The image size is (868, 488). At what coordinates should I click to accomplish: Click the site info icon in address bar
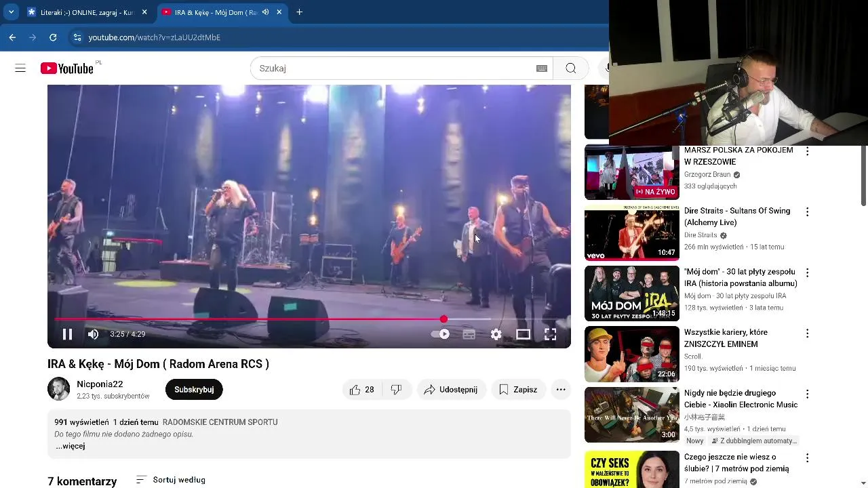(77, 37)
